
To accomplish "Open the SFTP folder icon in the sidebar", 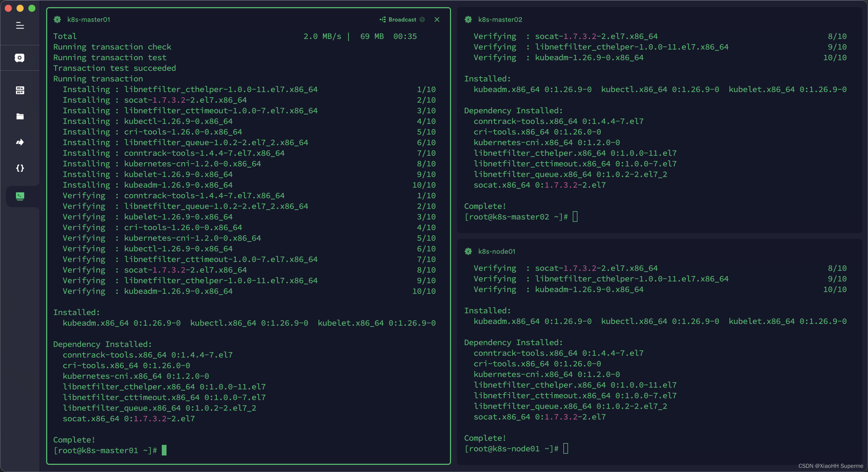I will pyautogui.click(x=20, y=117).
